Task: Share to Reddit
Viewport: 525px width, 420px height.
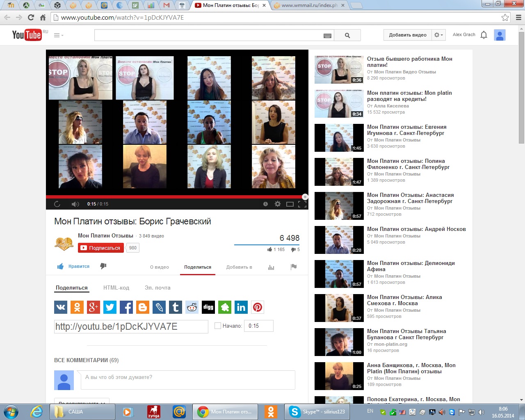Action: click(192, 307)
